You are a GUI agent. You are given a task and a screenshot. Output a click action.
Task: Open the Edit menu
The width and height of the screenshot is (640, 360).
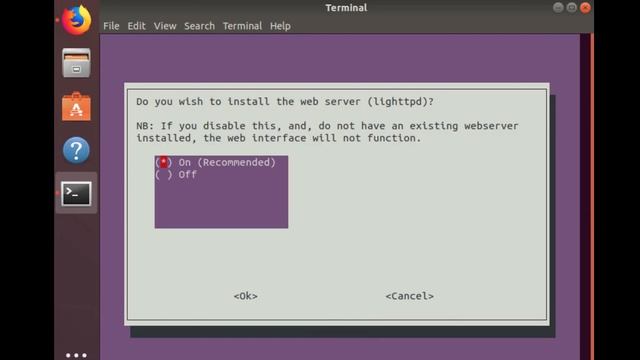pos(136,26)
